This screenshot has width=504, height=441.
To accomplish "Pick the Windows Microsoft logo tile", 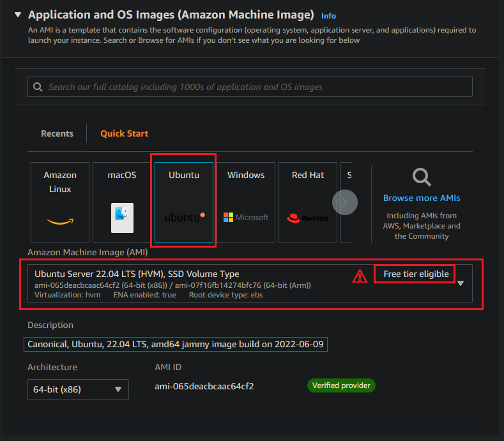I will (x=246, y=202).
